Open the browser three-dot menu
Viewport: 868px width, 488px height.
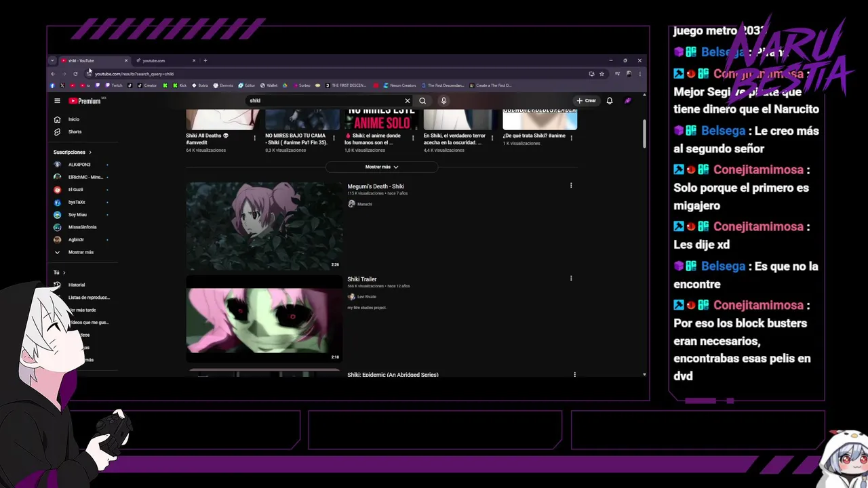(x=639, y=74)
